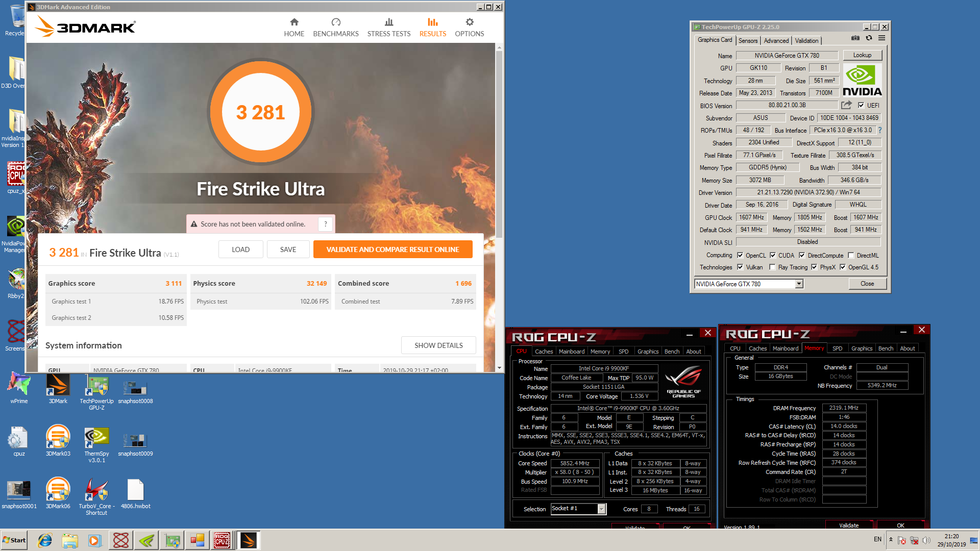The image size is (980, 551).
Task: Open the RESULTS section in 3DMark
Action: click(x=433, y=28)
